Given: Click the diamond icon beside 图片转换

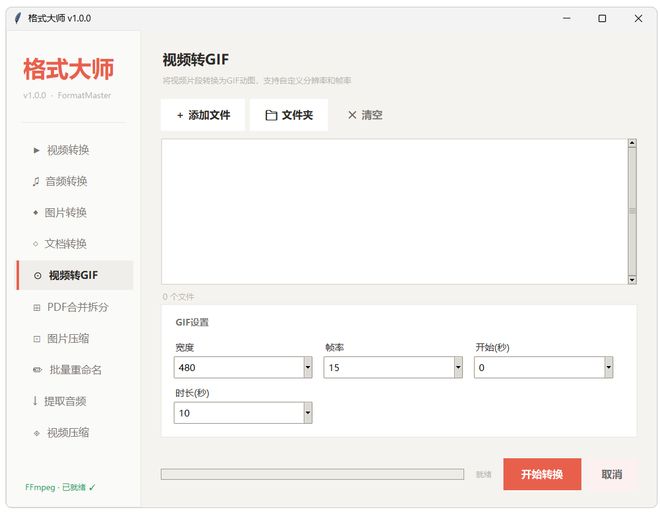Looking at the screenshot, I should pos(35,213).
